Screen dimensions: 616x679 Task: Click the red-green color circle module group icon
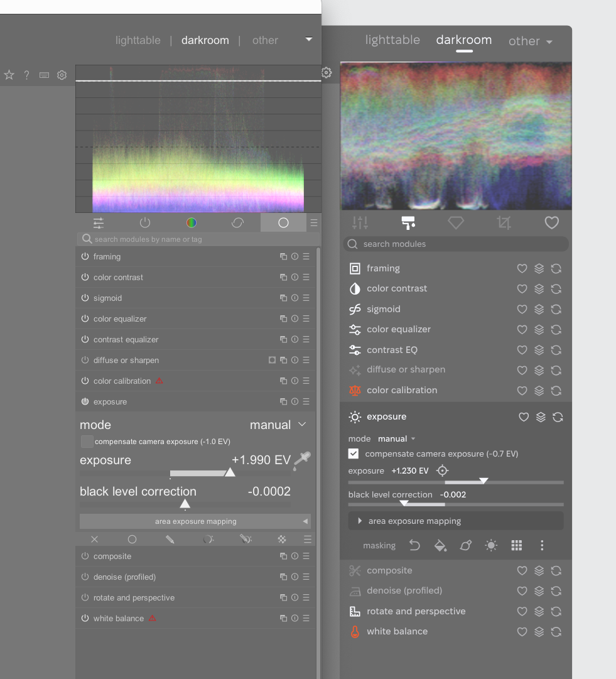click(x=192, y=223)
